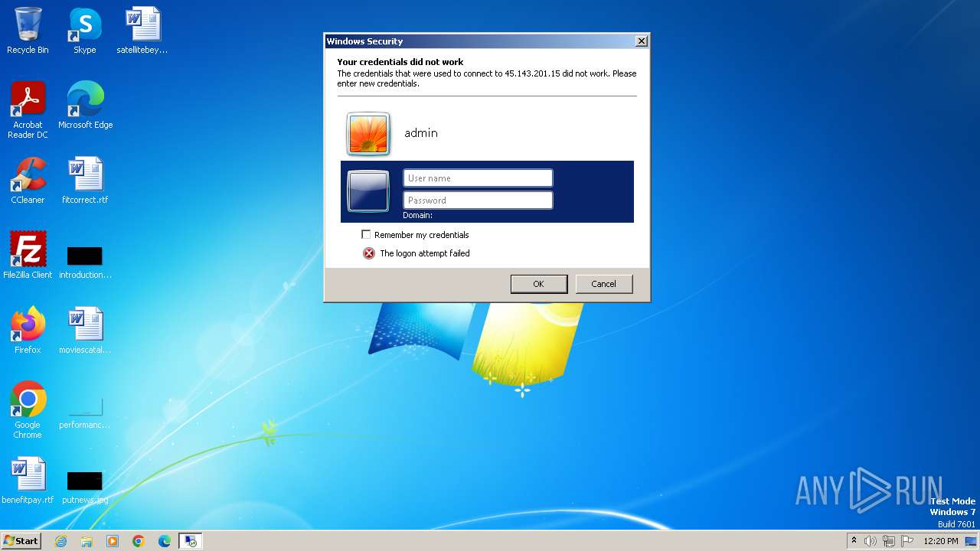Open the Recycle Bin desktop icon
Image resolution: width=980 pixels, height=551 pixels.
[x=28, y=31]
